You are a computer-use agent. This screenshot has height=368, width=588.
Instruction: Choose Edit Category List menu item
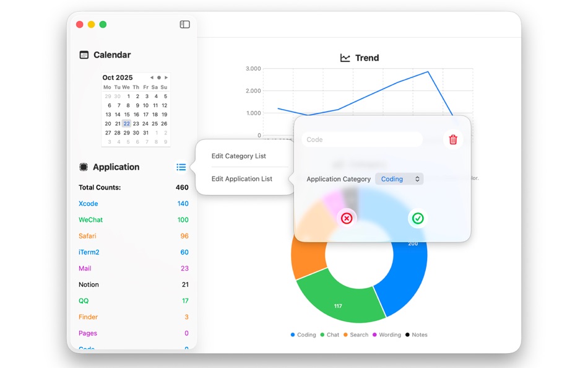pyautogui.click(x=238, y=156)
